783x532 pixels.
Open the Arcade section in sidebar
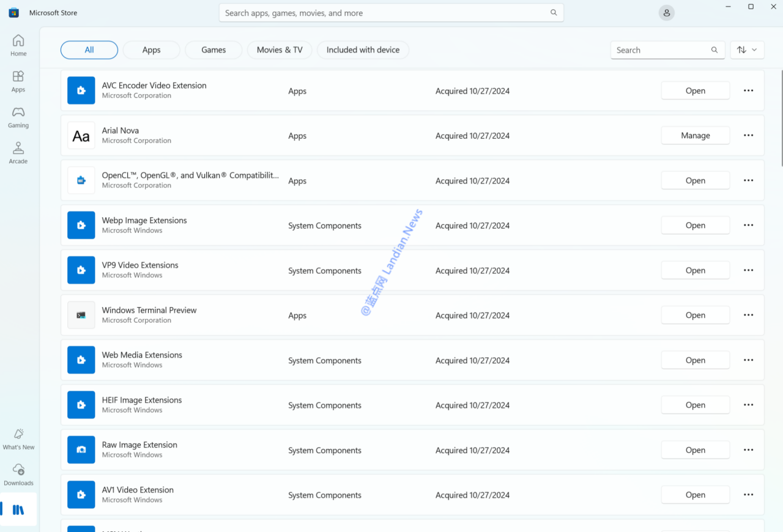tap(18, 153)
